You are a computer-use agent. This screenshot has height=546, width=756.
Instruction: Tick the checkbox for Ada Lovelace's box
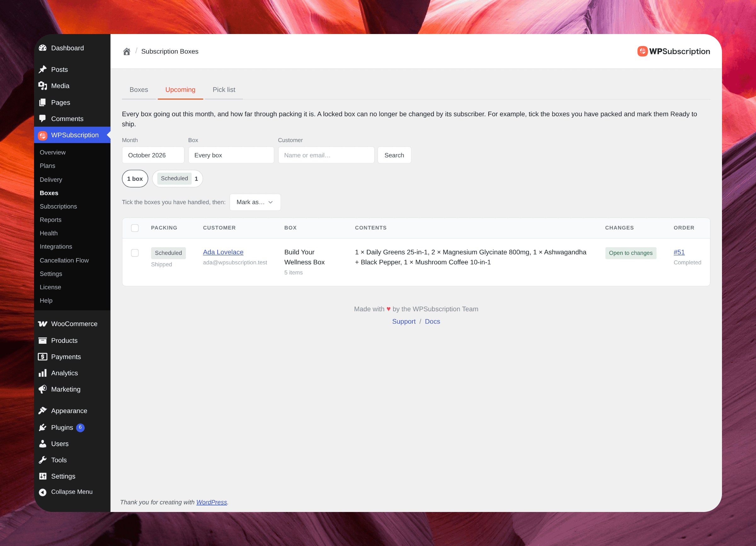pos(135,253)
